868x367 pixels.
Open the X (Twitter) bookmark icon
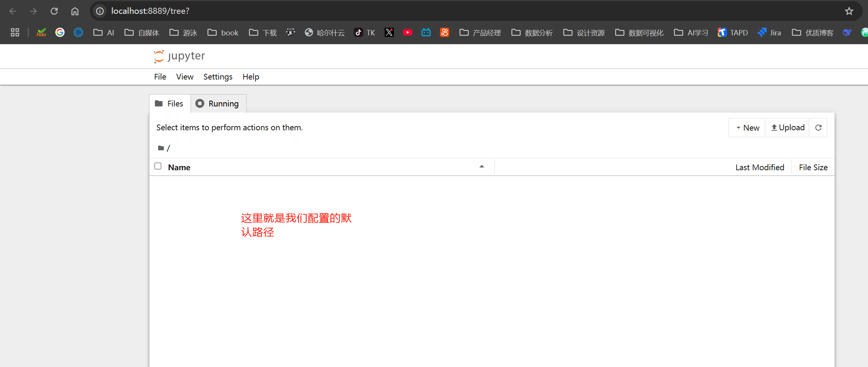389,32
